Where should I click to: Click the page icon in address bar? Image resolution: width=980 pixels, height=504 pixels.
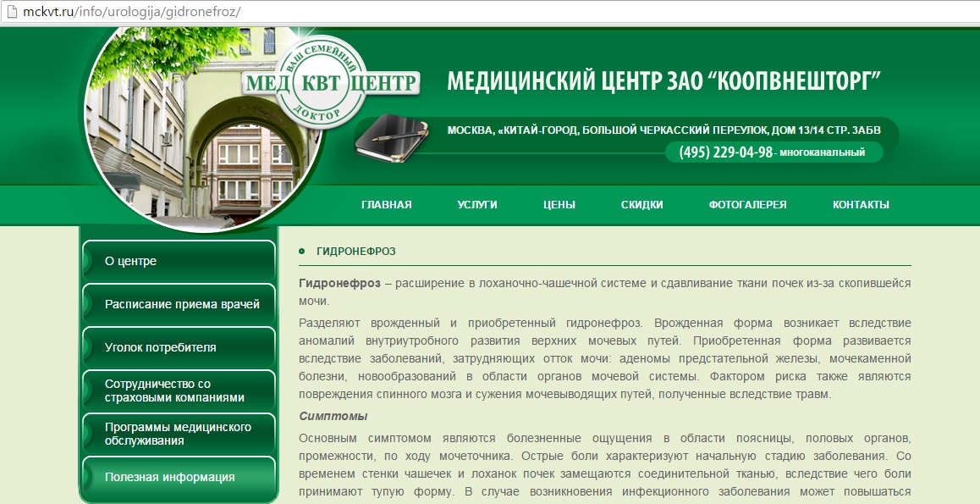point(11,11)
